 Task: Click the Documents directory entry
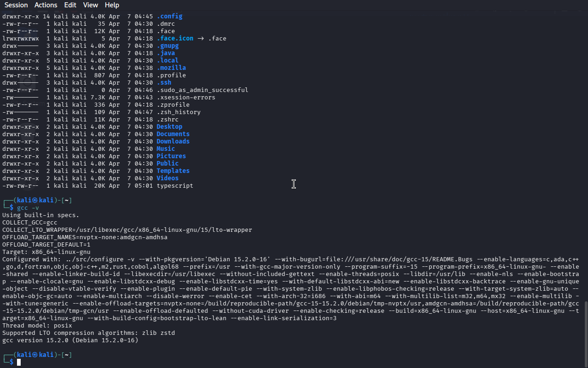click(173, 134)
